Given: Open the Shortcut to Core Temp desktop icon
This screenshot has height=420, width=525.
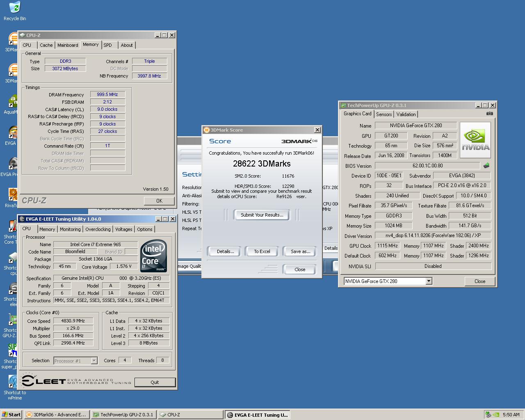Looking at the screenshot, I should 13,226.
